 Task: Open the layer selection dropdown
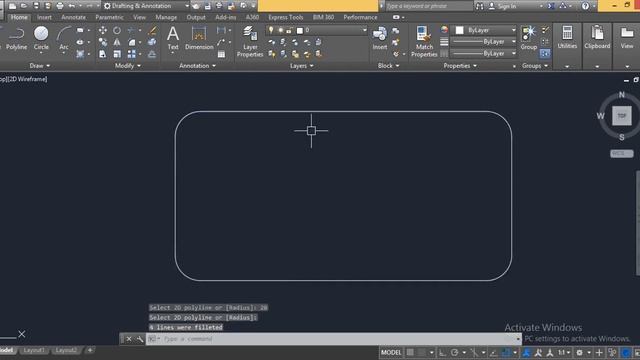(317, 30)
